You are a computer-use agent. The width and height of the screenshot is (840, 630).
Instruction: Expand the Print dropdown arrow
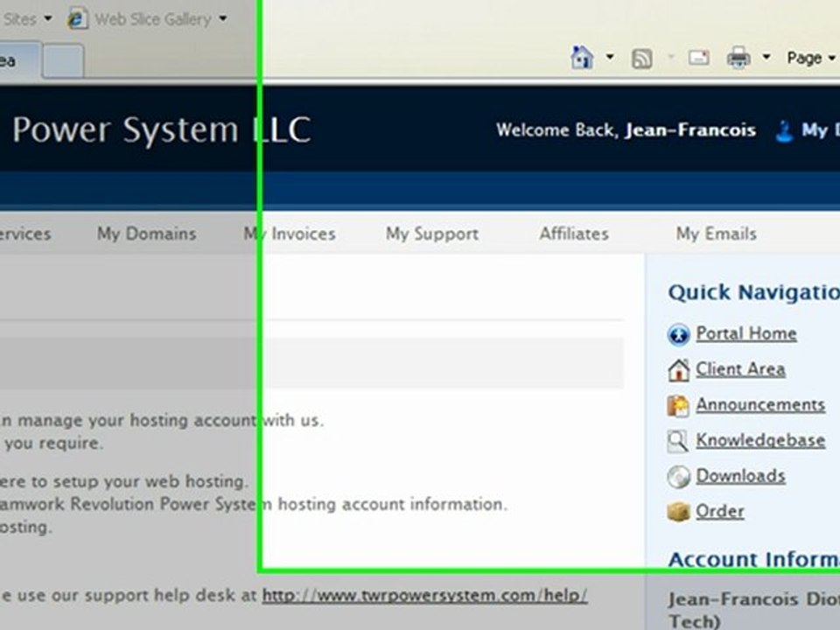click(x=766, y=57)
